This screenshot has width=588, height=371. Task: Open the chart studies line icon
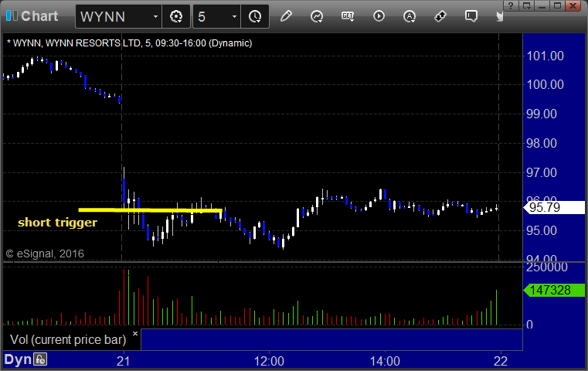(317, 16)
